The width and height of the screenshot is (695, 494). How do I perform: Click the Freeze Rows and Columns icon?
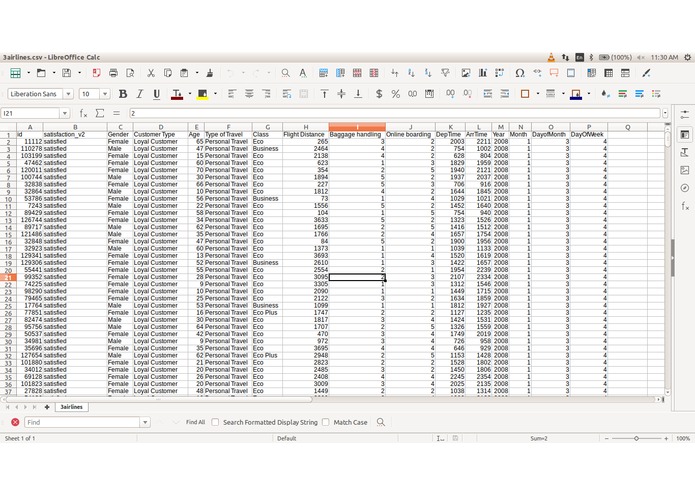[591, 73]
